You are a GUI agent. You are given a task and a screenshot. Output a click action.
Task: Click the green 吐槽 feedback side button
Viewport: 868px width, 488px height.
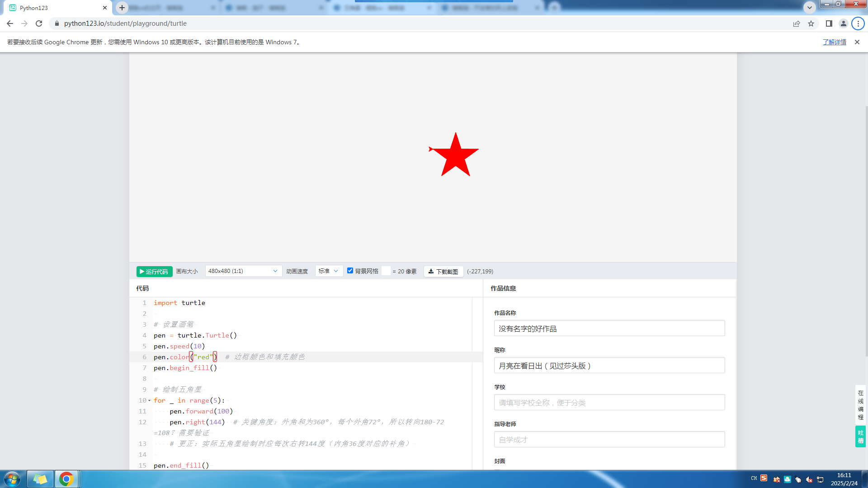point(861,436)
